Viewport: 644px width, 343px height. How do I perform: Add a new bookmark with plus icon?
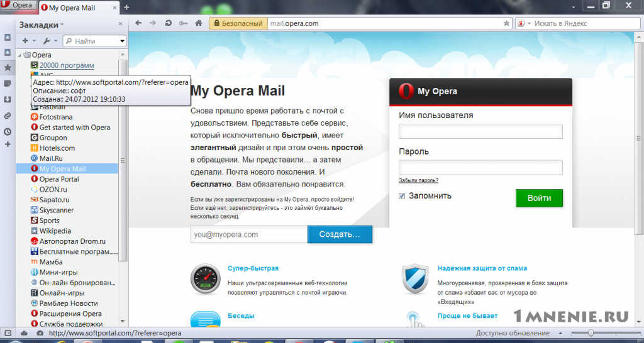click(x=25, y=41)
